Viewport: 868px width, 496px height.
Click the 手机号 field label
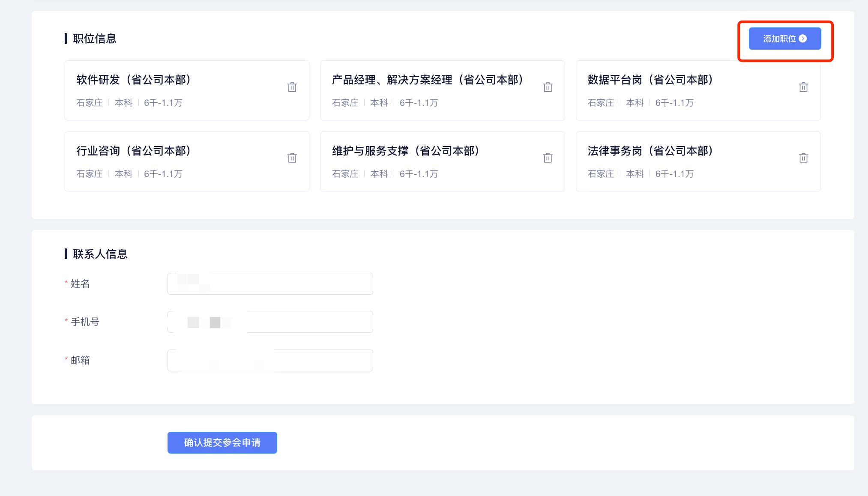point(85,322)
